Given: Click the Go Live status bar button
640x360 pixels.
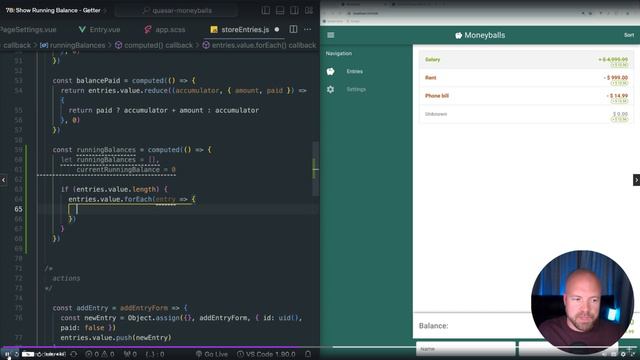Looking at the screenshot, I should 211,354.
